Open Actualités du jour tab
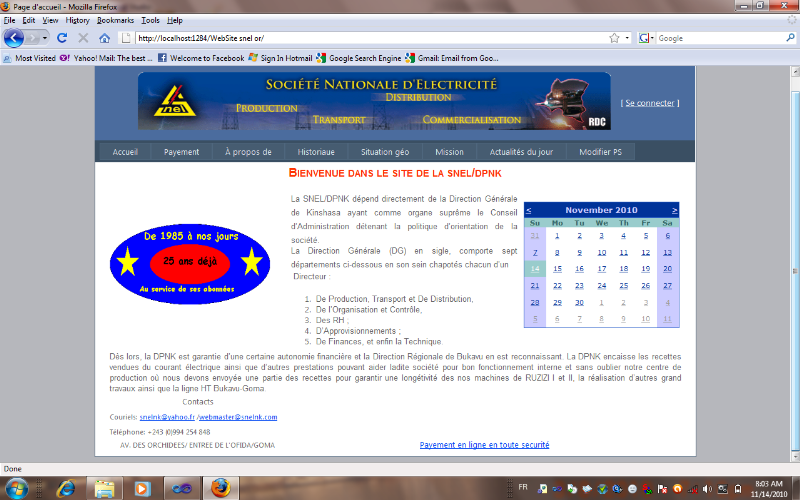Image resolution: width=800 pixels, height=500 pixels. (x=521, y=152)
